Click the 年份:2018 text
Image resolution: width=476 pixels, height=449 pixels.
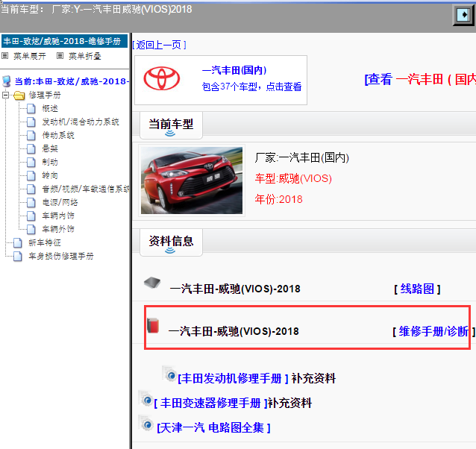(x=279, y=199)
